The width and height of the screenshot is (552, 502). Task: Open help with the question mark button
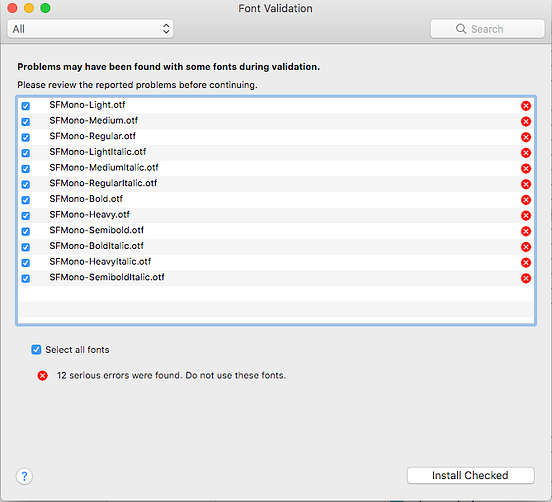coord(24,476)
